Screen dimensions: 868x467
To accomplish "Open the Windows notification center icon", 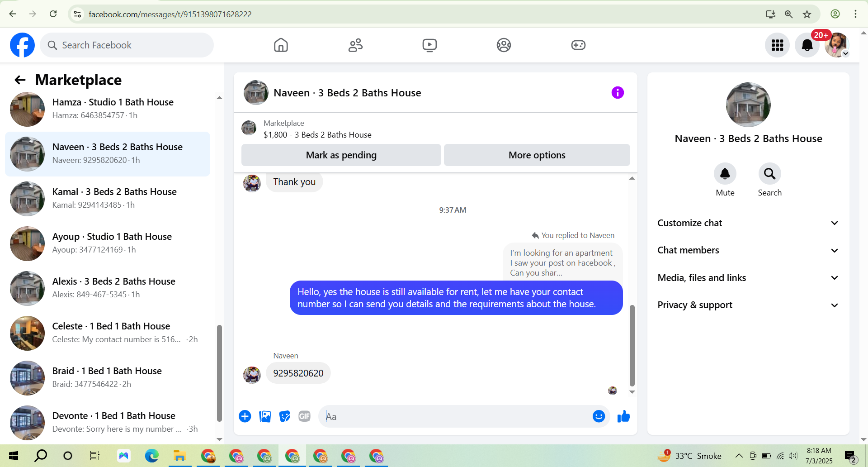I will coord(850,456).
